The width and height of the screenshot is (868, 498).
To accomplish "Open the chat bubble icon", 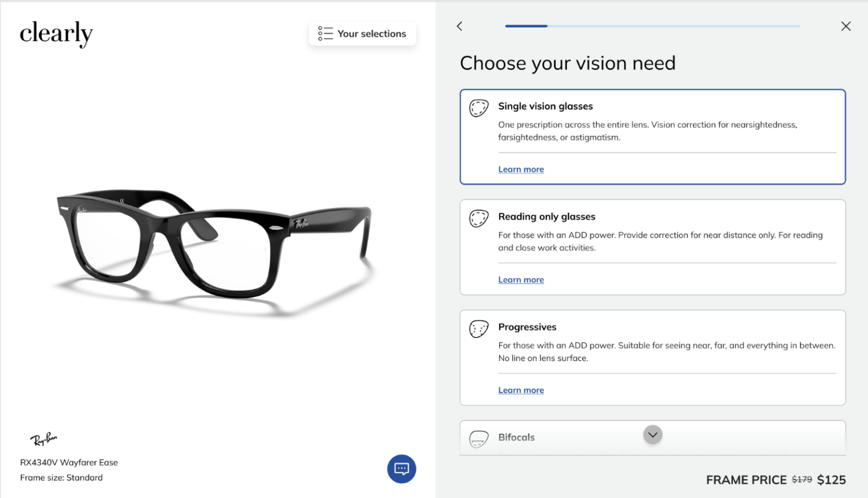I will click(401, 469).
